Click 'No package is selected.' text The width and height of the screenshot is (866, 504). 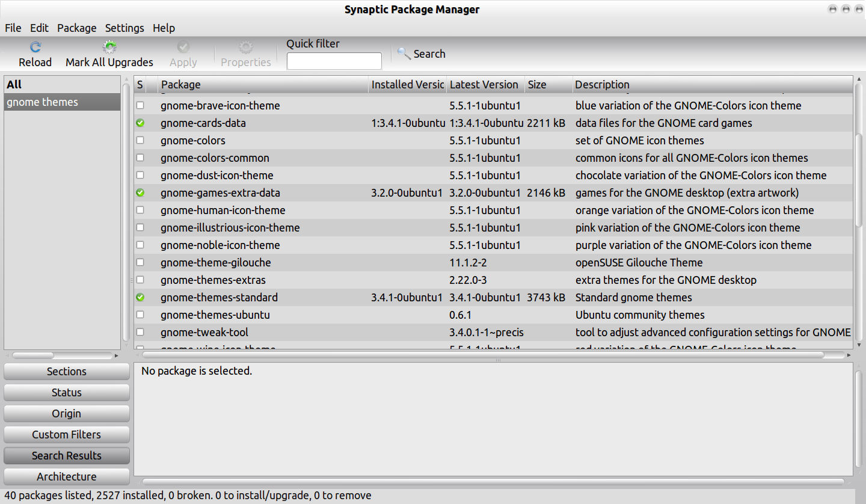point(197,370)
